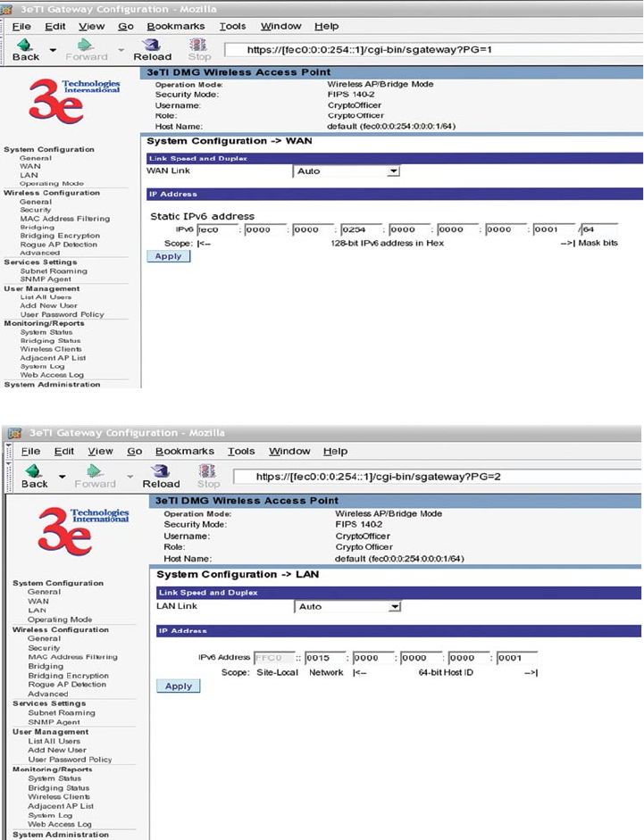Open Bookmarks menu in top window
This screenshot has height=840, width=644.
click(176, 26)
